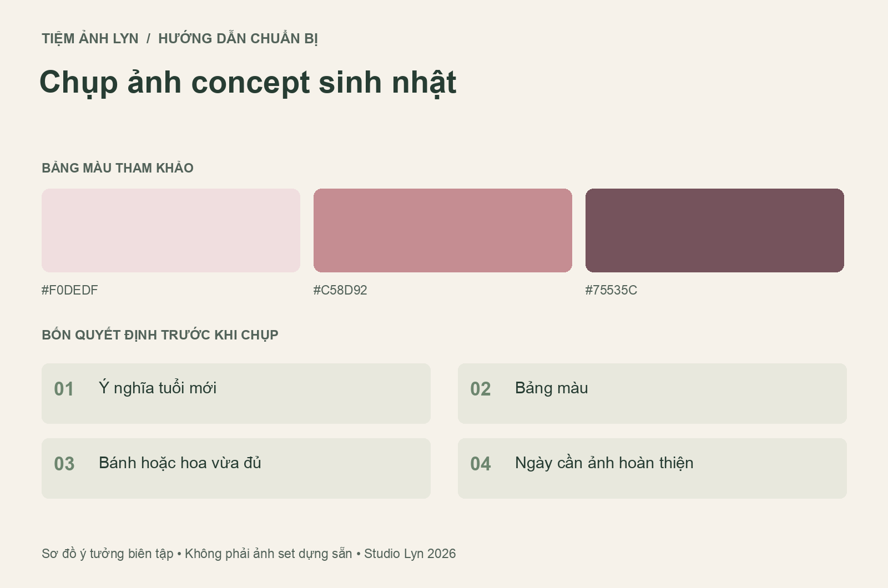The height and width of the screenshot is (588, 888).
Task: Click the 'TIỆM ẢNH LYN' breadcrumb text
Action: (x=90, y=38)
